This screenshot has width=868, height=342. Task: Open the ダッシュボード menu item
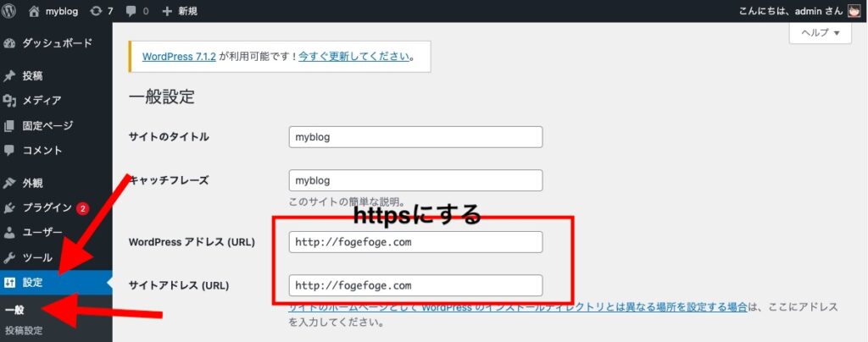click(56, 43)
